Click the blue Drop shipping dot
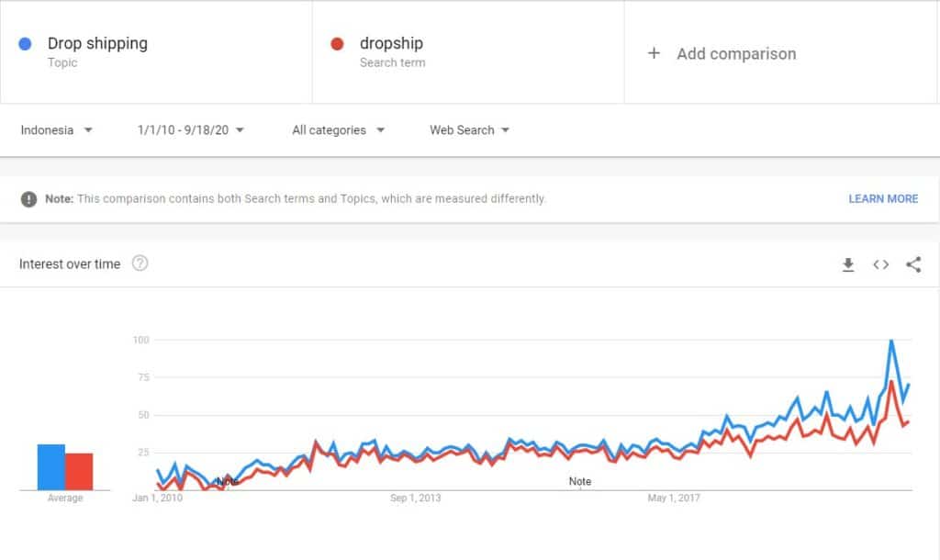Screen dimensions: 940x560 [26, 43]
